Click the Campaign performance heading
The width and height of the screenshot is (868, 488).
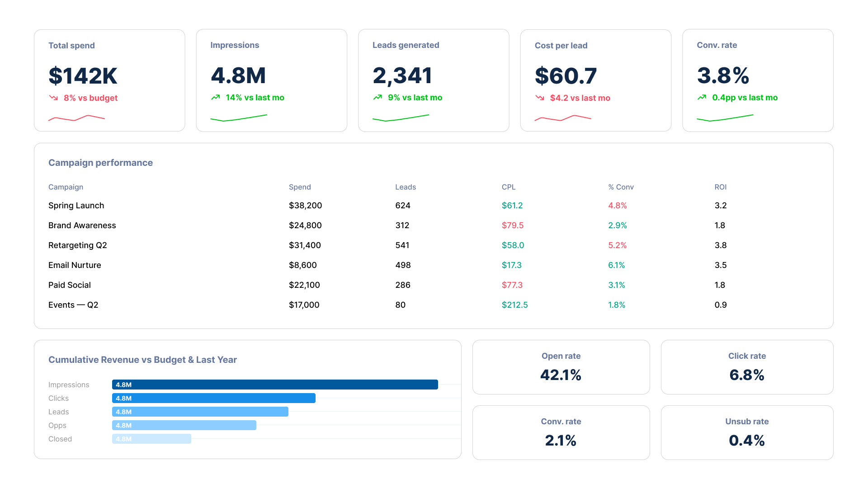[100, 163]
